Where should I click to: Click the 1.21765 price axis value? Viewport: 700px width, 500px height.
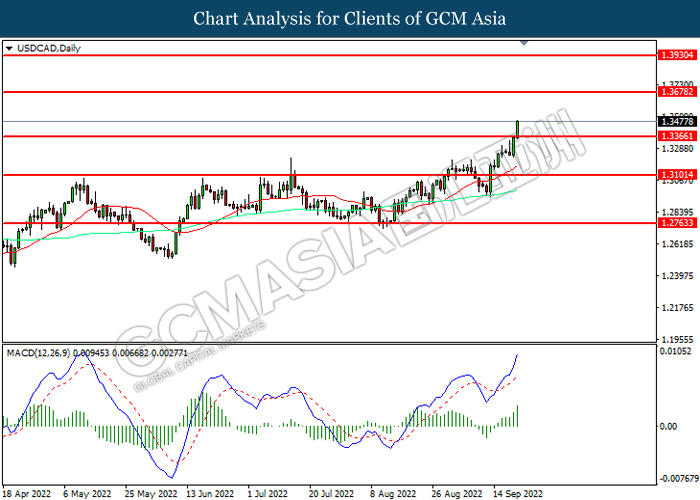(678, 307)
